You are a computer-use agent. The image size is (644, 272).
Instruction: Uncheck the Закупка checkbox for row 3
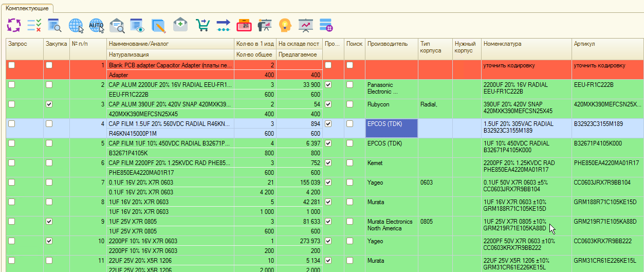point(49,104)
